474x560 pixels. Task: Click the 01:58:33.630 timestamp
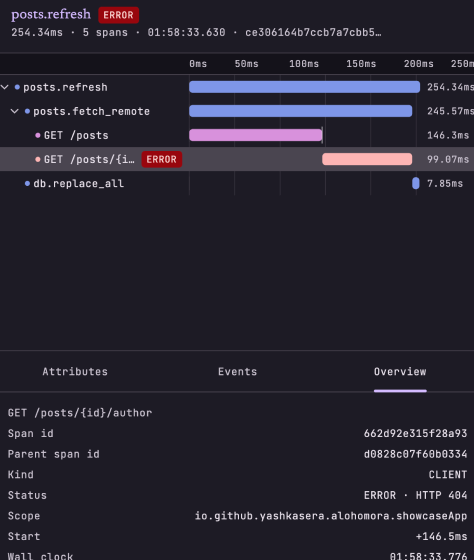pyautogui.click(x=186, y=32)
